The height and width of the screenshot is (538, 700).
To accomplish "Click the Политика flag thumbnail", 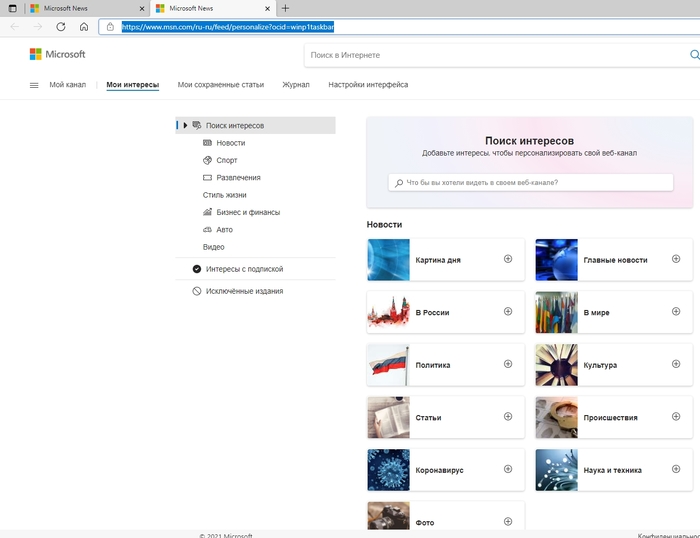I will (x=388, y=365).
